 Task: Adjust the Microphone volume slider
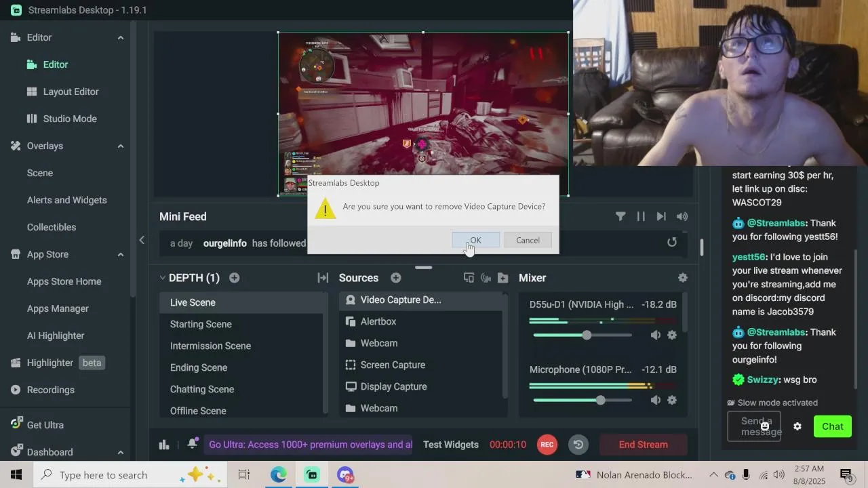[600, 400]
